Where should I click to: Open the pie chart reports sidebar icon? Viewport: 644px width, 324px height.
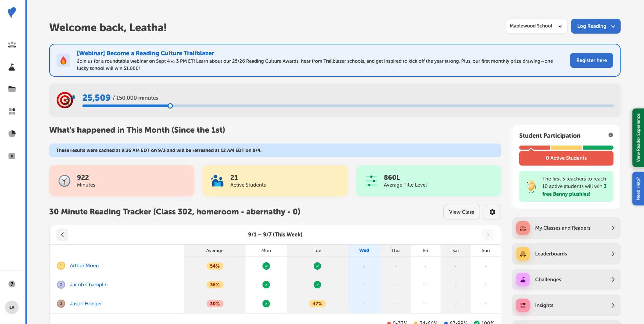click(x=12, y=134)
